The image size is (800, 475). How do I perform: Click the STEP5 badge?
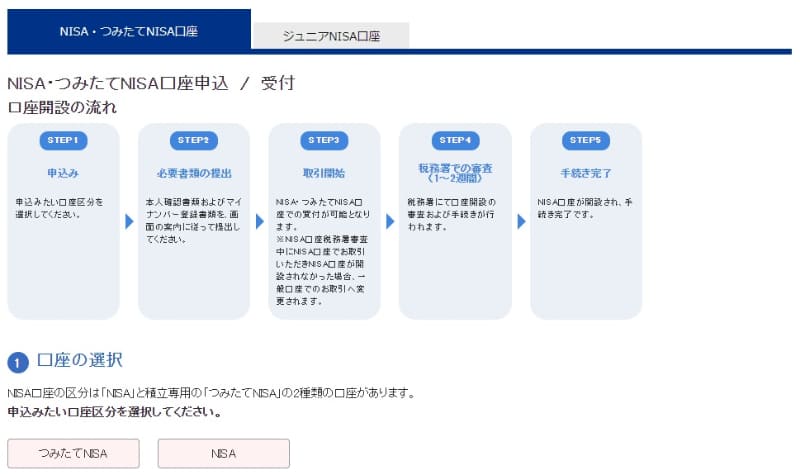(x=586, y=140)
